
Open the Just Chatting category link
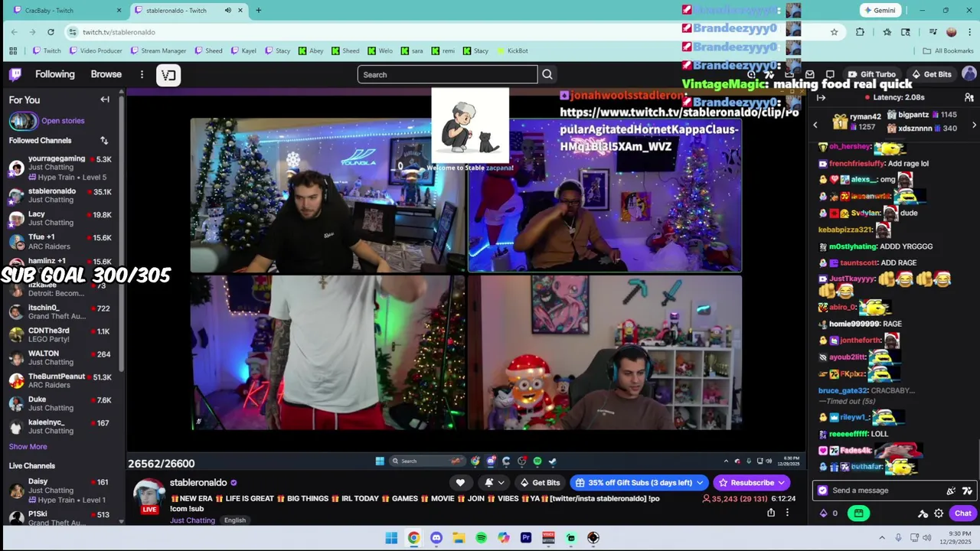192,520
